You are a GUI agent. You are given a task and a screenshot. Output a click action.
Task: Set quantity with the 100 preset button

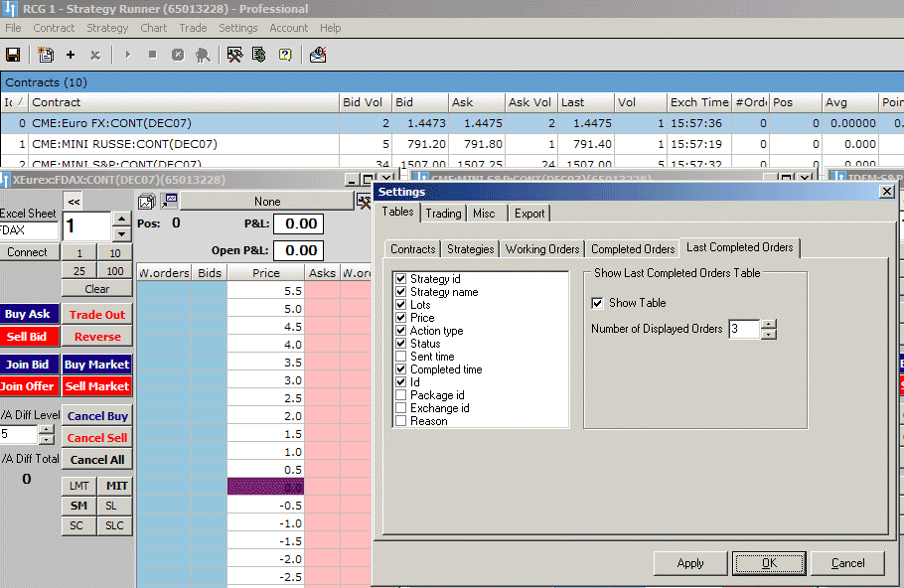point(114,271)
